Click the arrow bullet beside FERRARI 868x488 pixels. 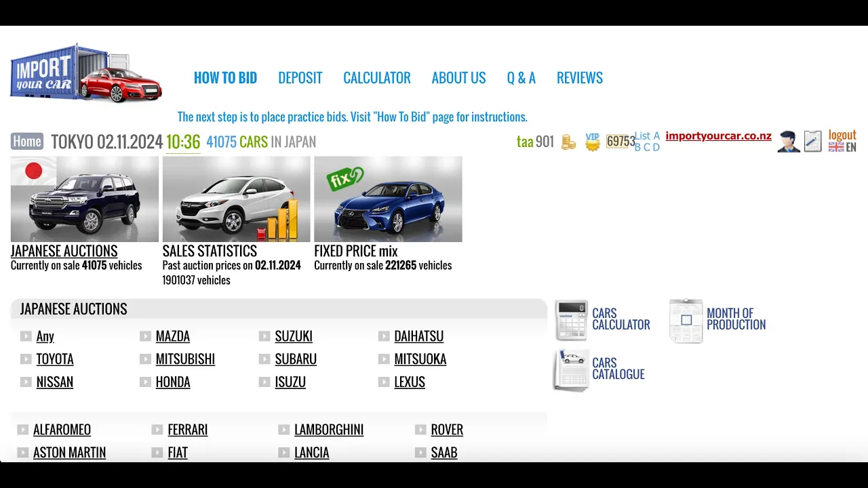coord(157,430)
